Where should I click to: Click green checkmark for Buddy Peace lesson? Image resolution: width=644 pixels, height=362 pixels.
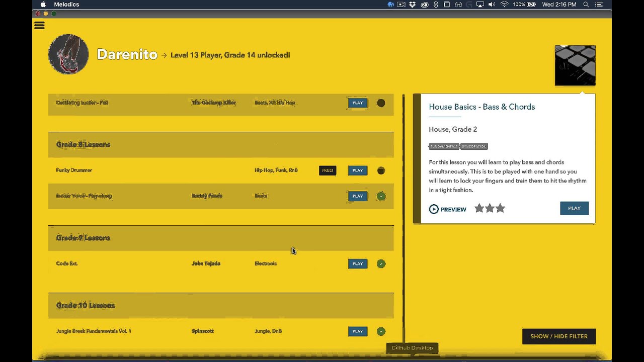point(381,196)
